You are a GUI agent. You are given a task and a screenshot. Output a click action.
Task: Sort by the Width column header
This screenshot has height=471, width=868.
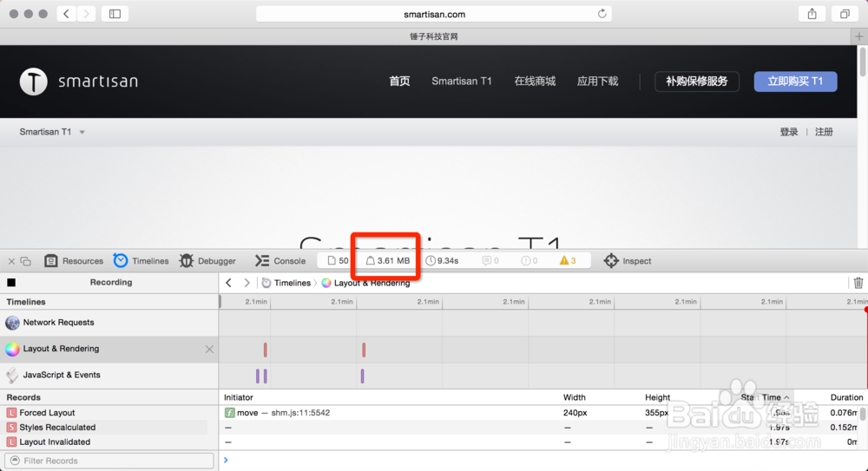574,397
